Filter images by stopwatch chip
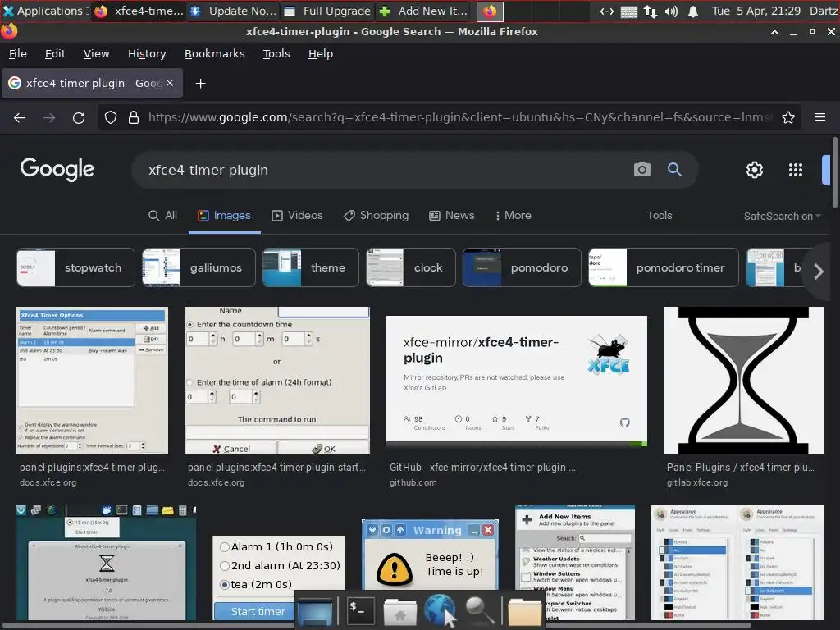This screenshot has height=630, width=840. 75,267
